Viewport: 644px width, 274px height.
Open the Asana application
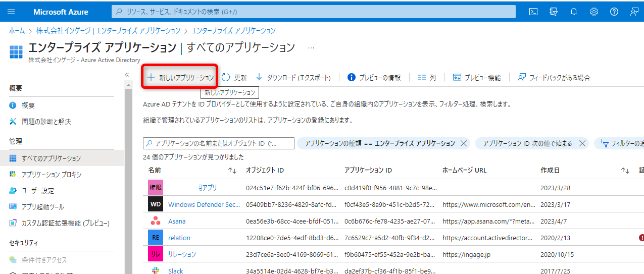[177, 221]
